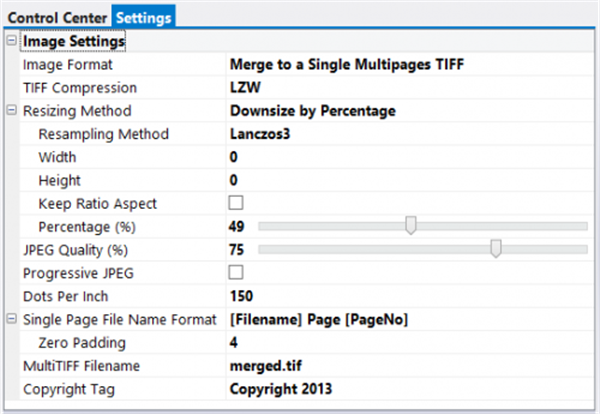
Task: Switch to the Control Center tab
Action: [54, 17]
